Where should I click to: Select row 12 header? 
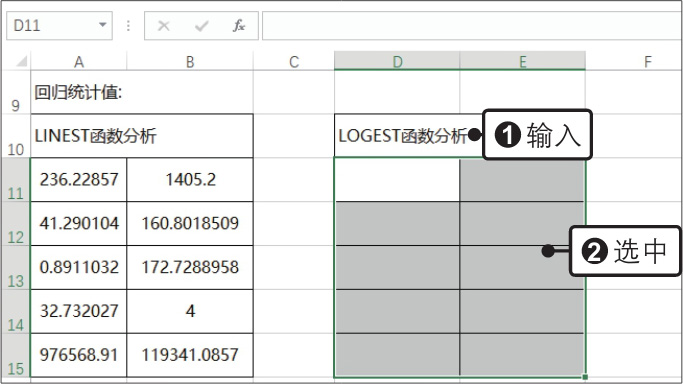pyautogui.click(x=15, y=224)
